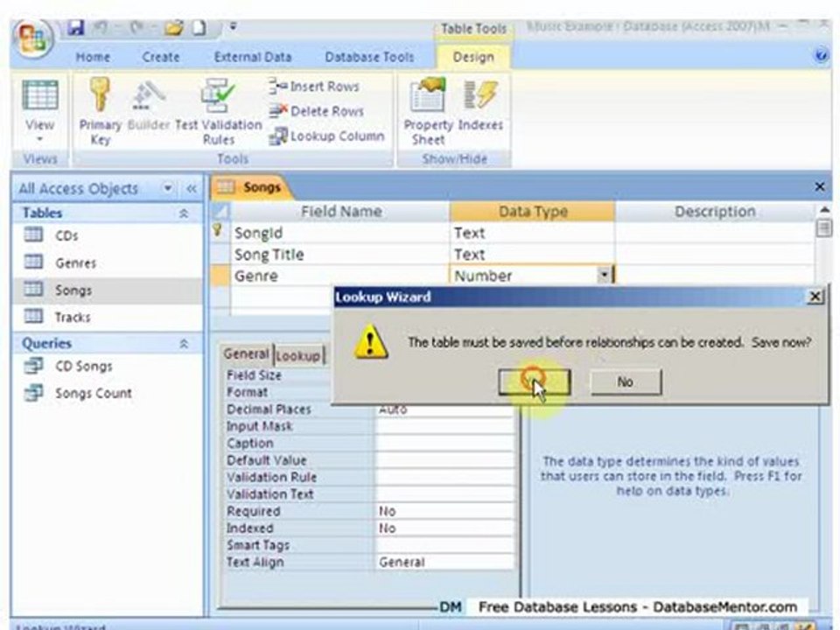
Task: Click the Text Align property value
Action: pyautogui.click(x=444, y=562)
